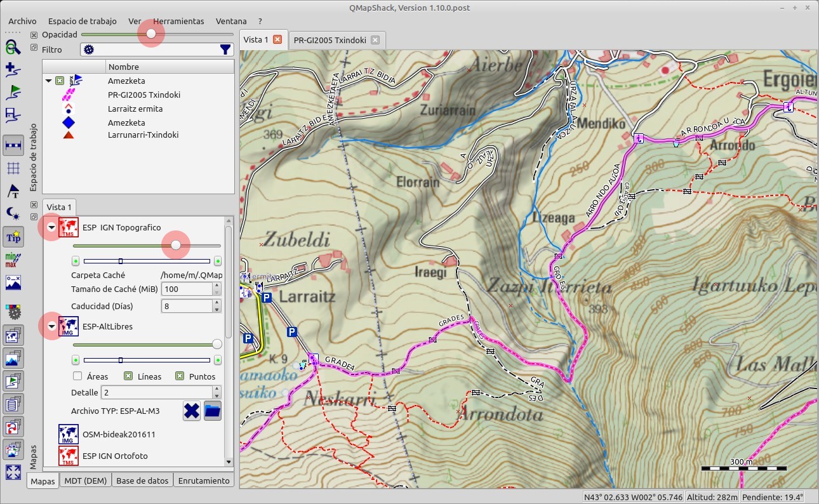Toggle the routing dock icon
This screenshot has height=504, width=819.
[x=13, y=427]
